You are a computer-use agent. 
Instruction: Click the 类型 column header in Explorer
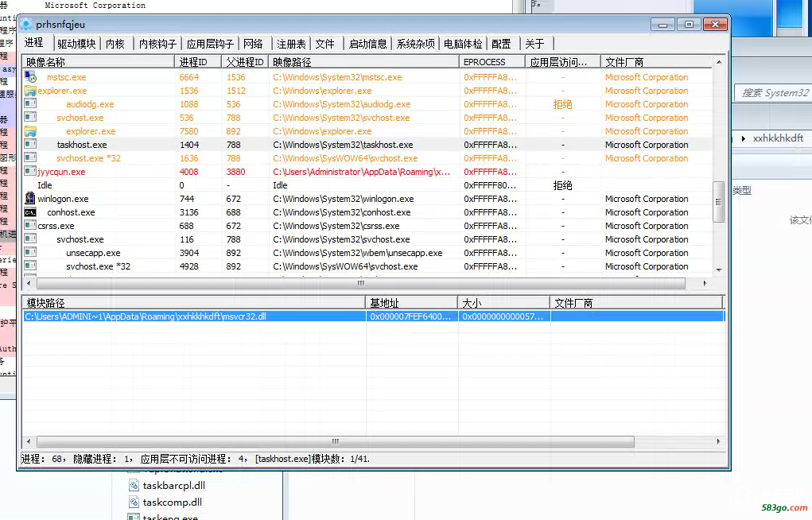[x=742, y=190]
